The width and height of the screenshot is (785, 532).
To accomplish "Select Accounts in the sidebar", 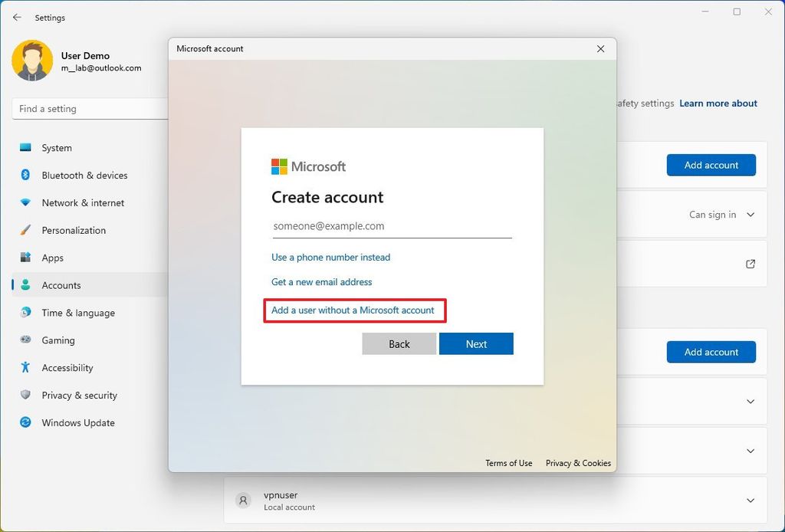I will point(61,285).
